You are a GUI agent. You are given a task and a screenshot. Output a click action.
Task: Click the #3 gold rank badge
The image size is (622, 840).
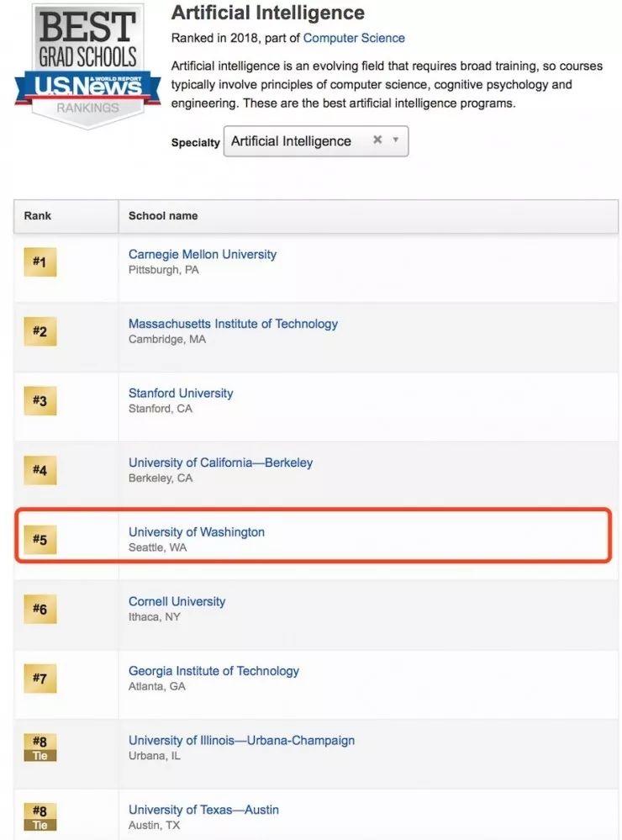[40, 401]
